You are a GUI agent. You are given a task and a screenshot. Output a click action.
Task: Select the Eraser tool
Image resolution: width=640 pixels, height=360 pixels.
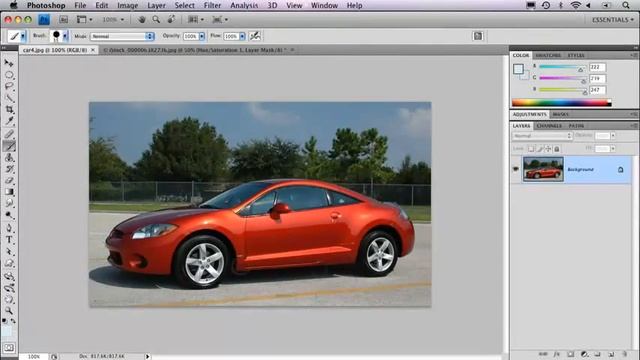pyautogui.click(x=9, y=180)
